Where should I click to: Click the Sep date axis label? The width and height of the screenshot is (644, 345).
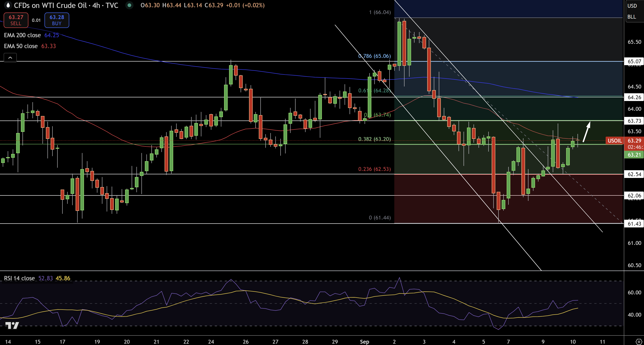pos(365,342)
